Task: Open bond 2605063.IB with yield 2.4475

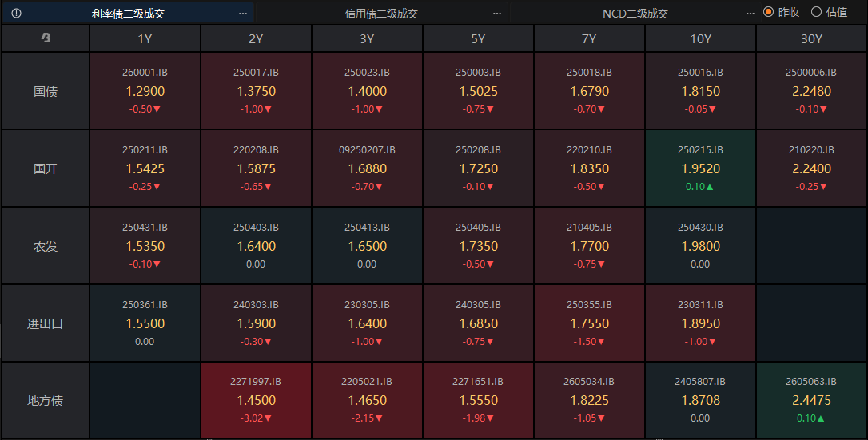Action: click(811, 400)
